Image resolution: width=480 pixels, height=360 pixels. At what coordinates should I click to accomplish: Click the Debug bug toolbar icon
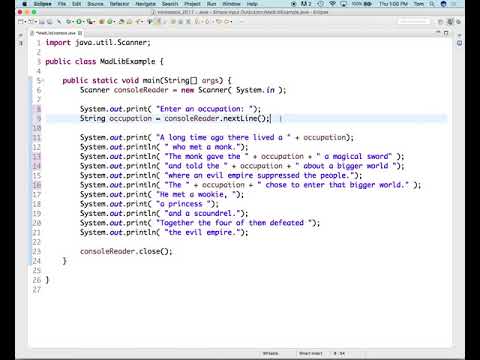click(69, 22)
